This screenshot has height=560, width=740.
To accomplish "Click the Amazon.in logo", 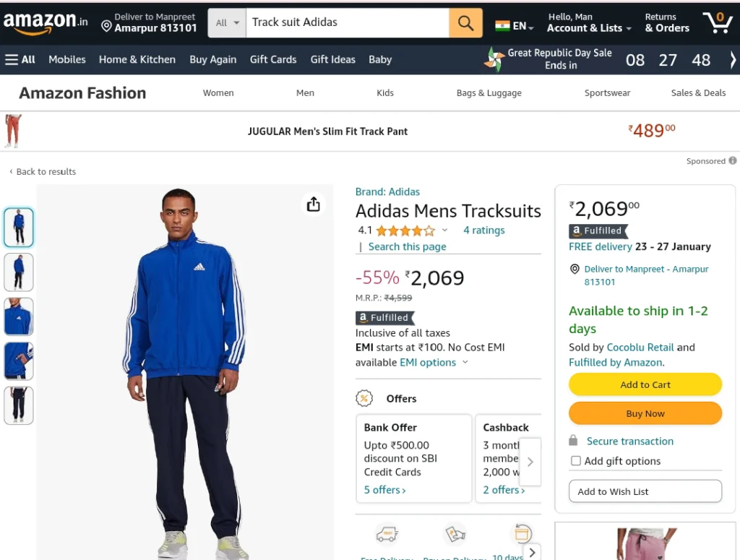I will click(45, 22).
